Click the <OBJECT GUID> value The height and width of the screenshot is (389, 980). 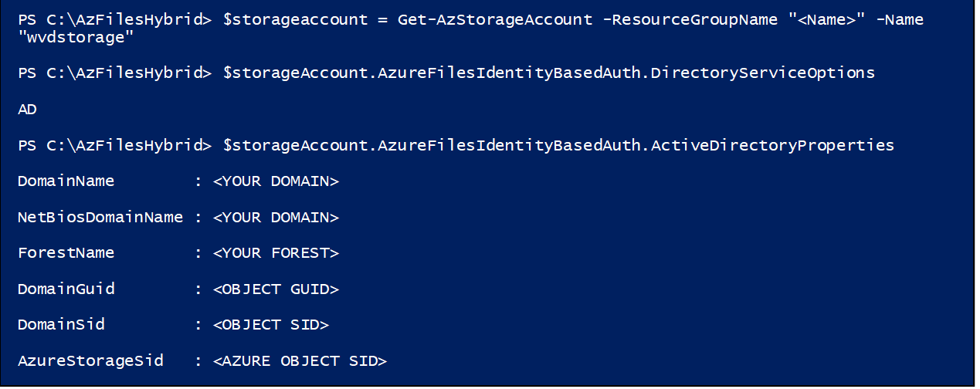(276, 289)
